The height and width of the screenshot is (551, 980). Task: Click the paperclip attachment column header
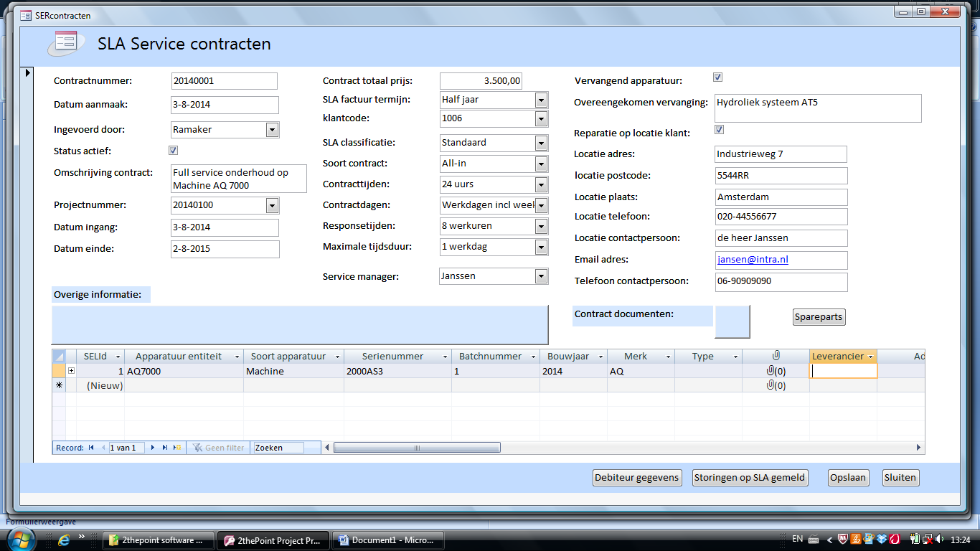tap(776, 356)
